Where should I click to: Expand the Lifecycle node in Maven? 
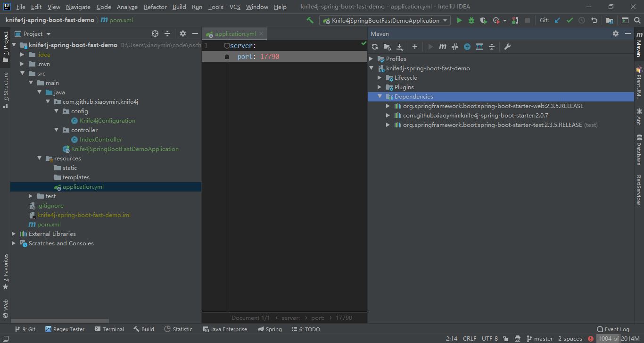(380, 78)
